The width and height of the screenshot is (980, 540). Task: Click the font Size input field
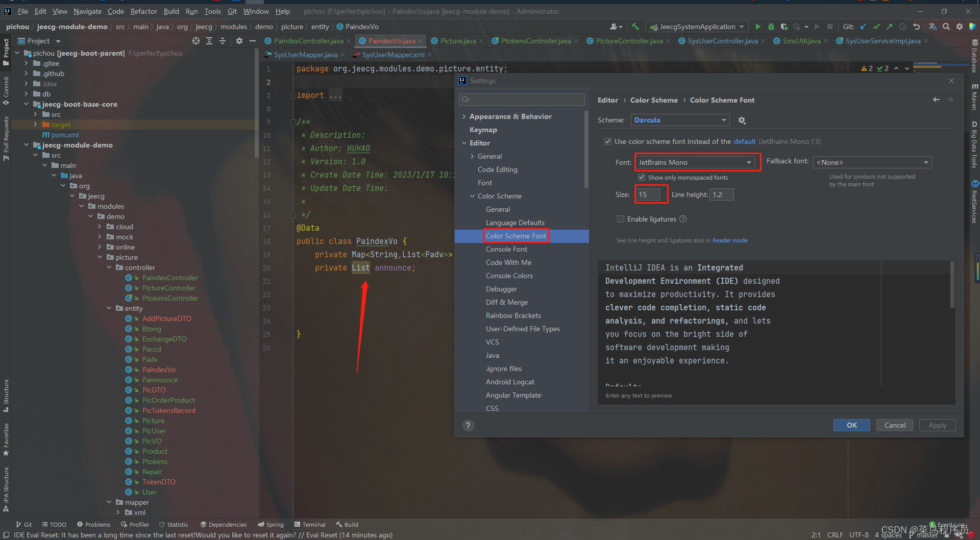(648, 194)
